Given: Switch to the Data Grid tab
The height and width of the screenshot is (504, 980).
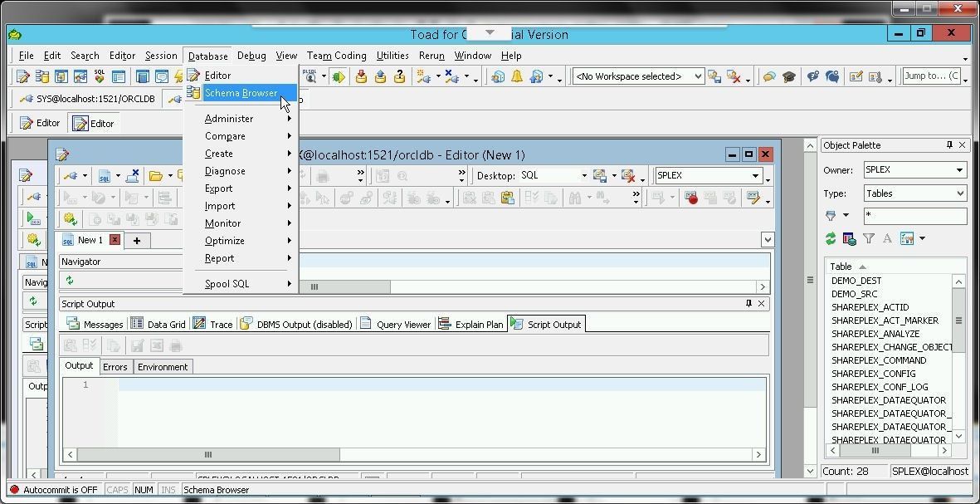Looking at the screenshot, I should tap(158, 324).
